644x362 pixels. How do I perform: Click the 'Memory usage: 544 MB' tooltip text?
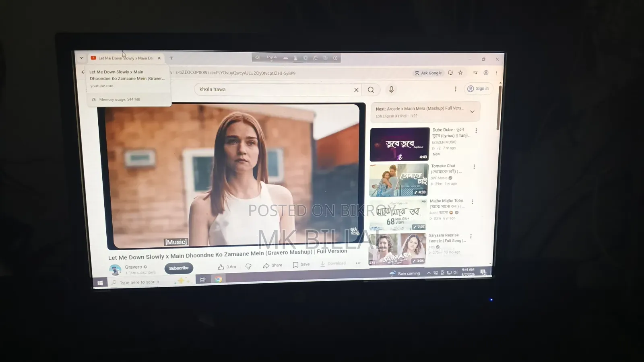120,99
